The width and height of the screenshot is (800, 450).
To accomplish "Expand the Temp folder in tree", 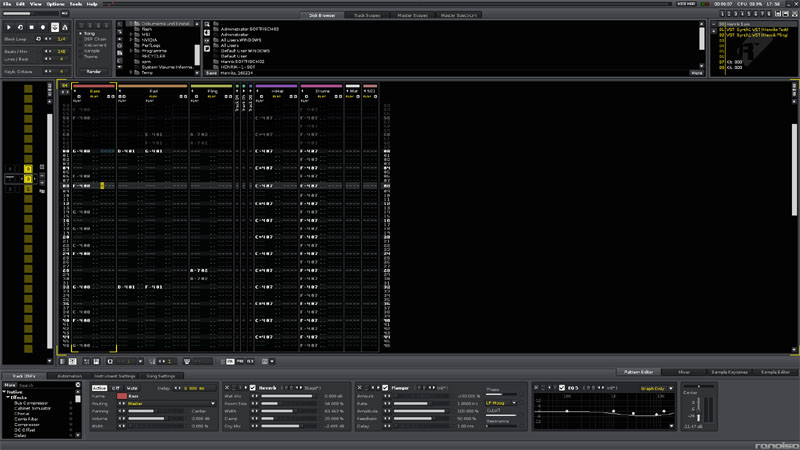I will click(131, 72).
